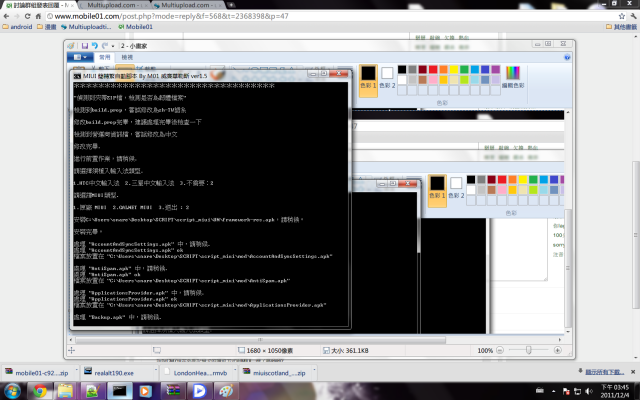The height and width of the screenshot is (400, 640).
Task: Expand the dropdown arrow for realalt190.exe download
Action: point(156,370)
